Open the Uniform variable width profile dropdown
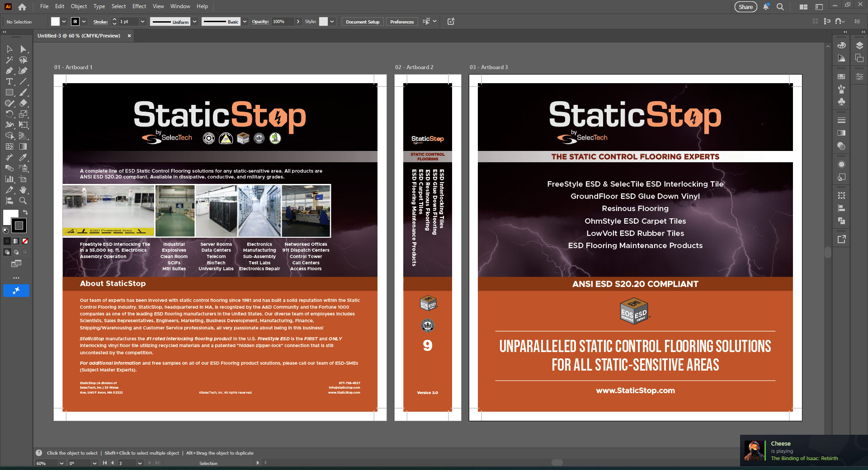The height and width of the screenshot is (470, 868). [x=195, y=22]
